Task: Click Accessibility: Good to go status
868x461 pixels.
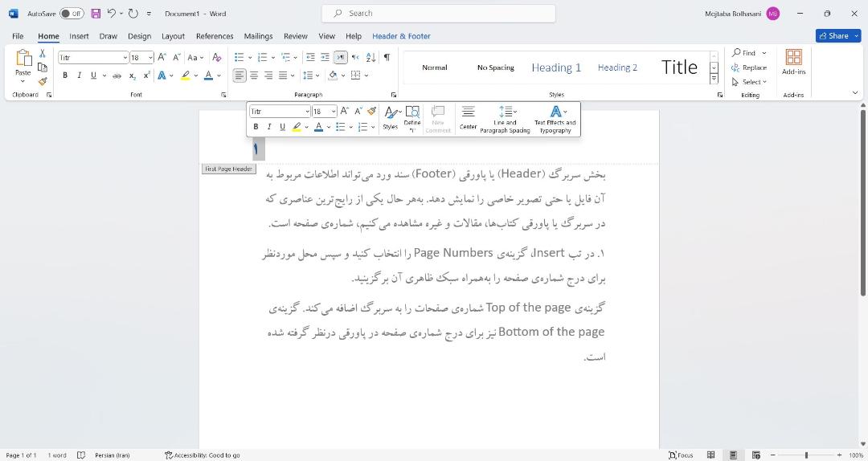Action: (x=202, y=455)
